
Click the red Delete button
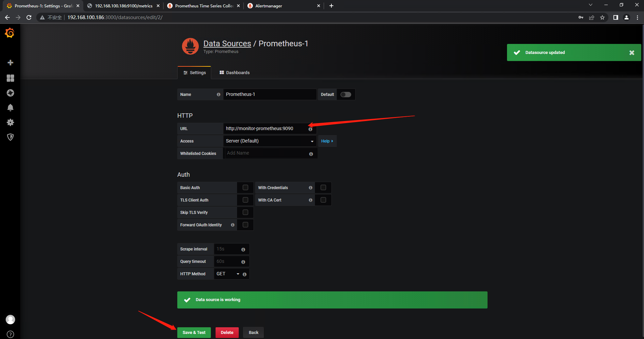click(227, 333)
